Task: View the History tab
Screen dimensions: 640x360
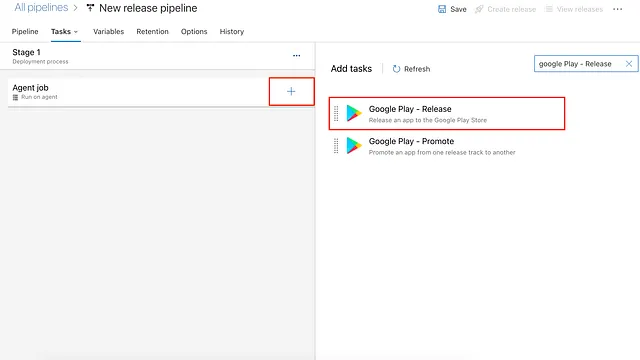Action: point(232,31)
